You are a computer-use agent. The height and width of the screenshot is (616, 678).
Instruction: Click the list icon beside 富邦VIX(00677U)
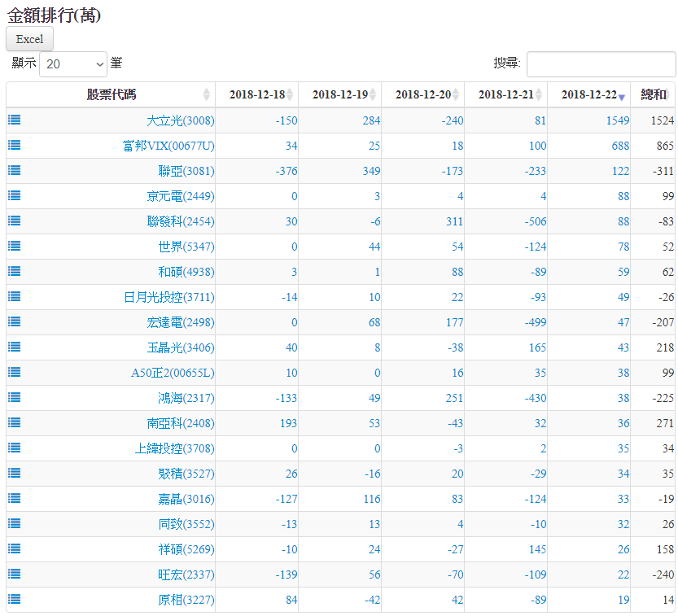15,146
